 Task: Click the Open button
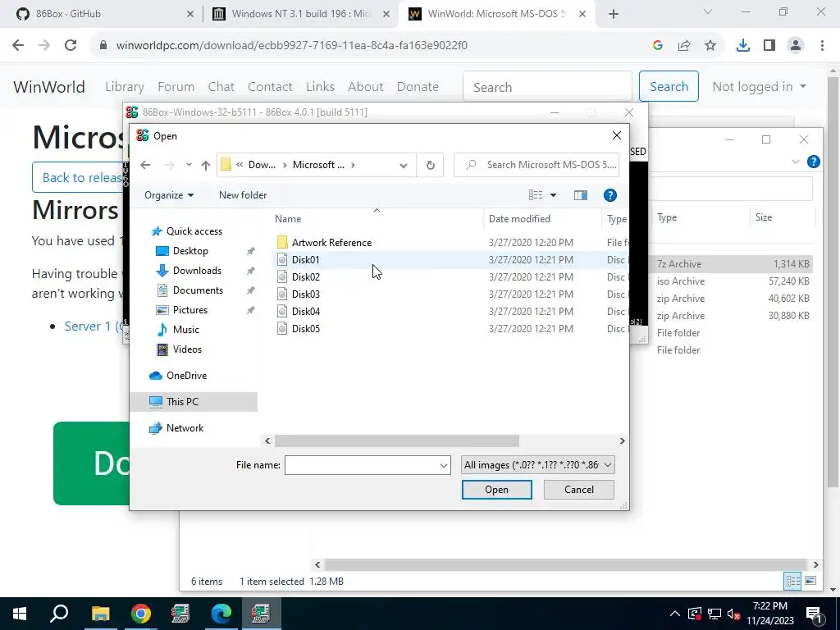(496, 490)
